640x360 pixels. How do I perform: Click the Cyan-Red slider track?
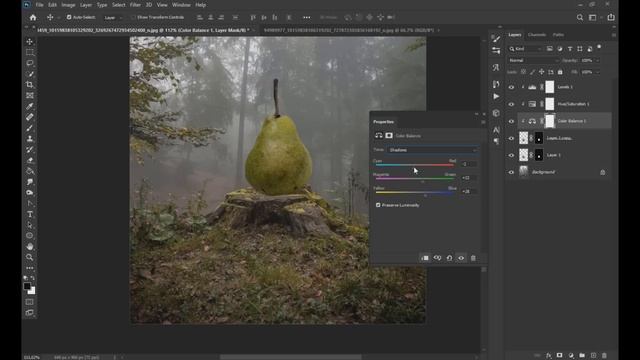click(x=414, y=165)
